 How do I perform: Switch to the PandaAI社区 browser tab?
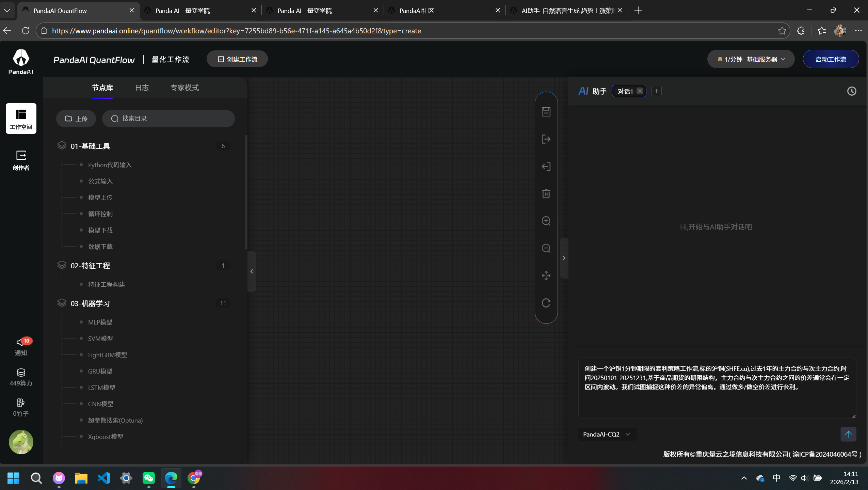[x=445, y=11]
